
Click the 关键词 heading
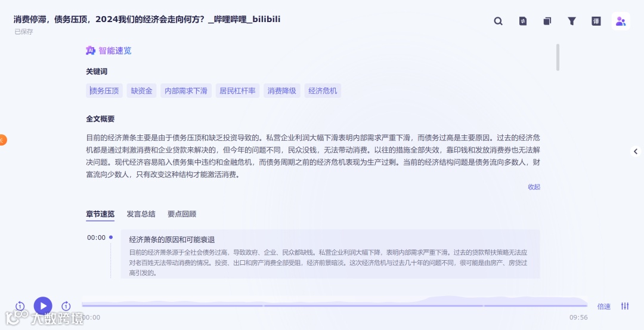[x=97, y=72]
